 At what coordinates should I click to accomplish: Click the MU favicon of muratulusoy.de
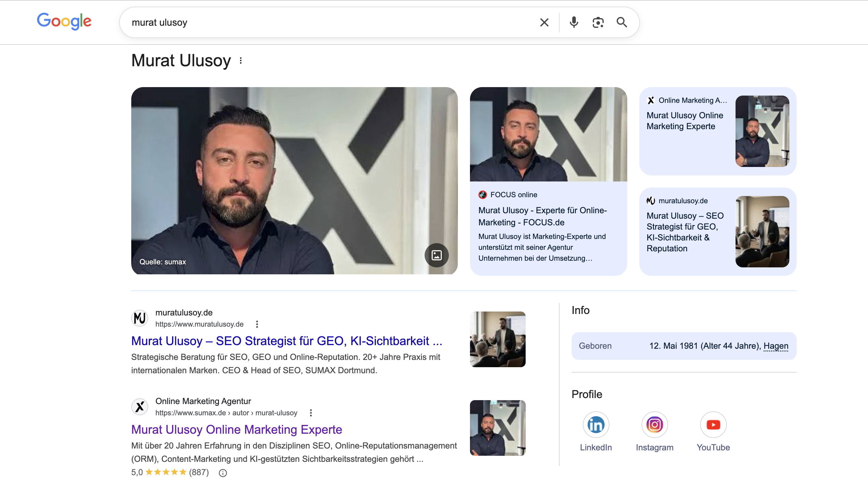pos(139,318)
